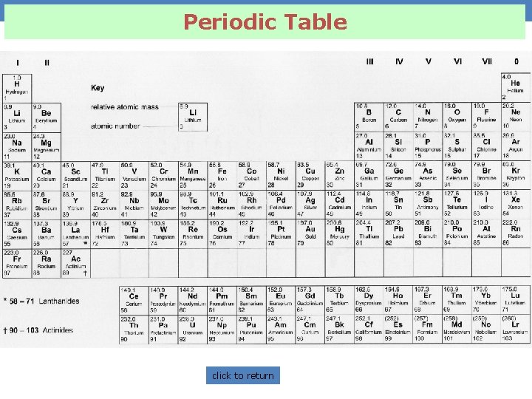Screen dimensions: 532x399
Task: Select the Xenon element cell
Action: [516, 204]
